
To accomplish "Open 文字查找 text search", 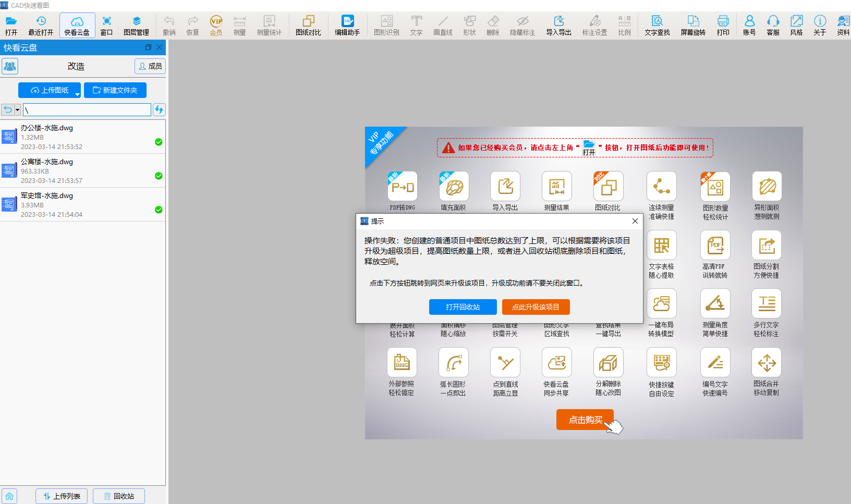I will 657,25.
